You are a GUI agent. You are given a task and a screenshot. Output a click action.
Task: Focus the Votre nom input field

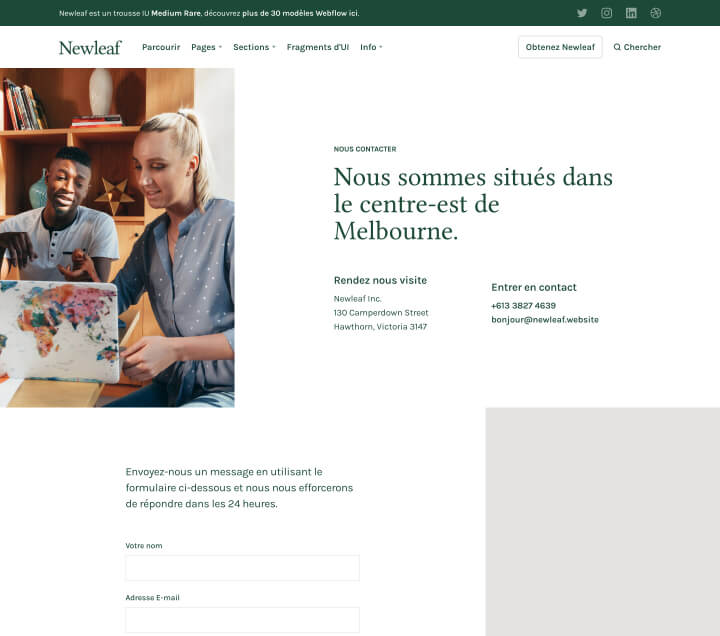(242, 568)
